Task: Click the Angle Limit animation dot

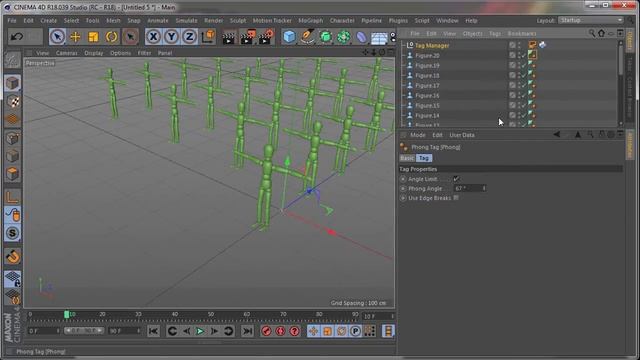Action: (x=403, y=179)
